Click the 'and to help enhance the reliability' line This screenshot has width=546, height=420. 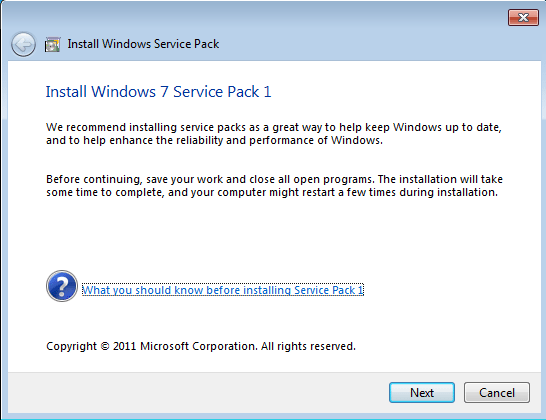coord(214,140)
